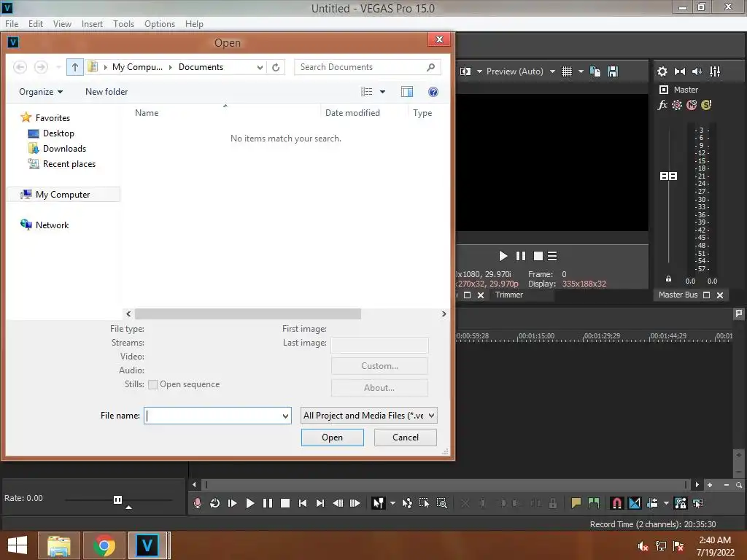Click Master automation settings icon
747x560 pixels.
676,105
